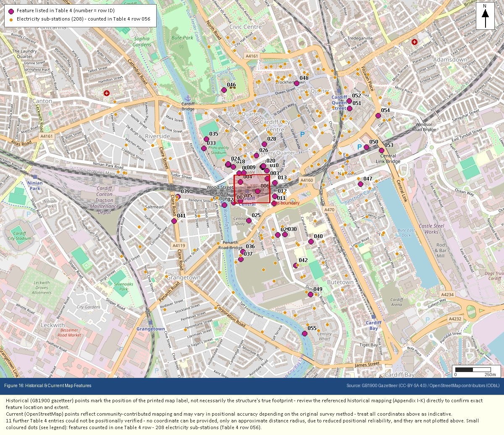Pick the magenta marker labelled 050

pos(366,147)
